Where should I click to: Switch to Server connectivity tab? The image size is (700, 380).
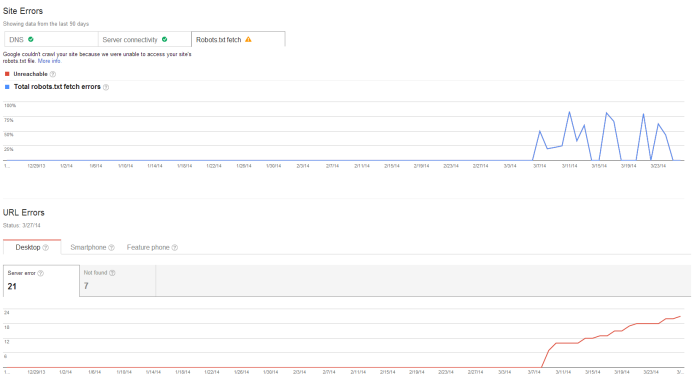point(145,39)
